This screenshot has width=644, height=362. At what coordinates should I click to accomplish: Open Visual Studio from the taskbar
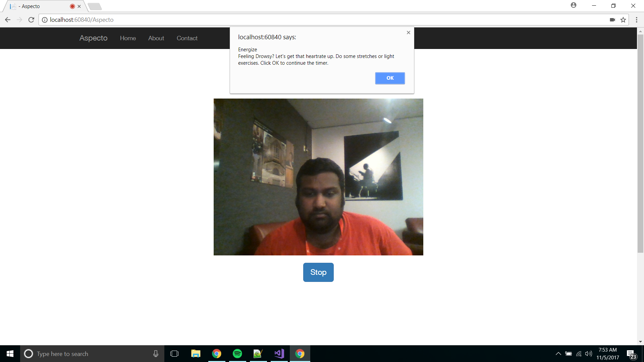tap(279, 354)
